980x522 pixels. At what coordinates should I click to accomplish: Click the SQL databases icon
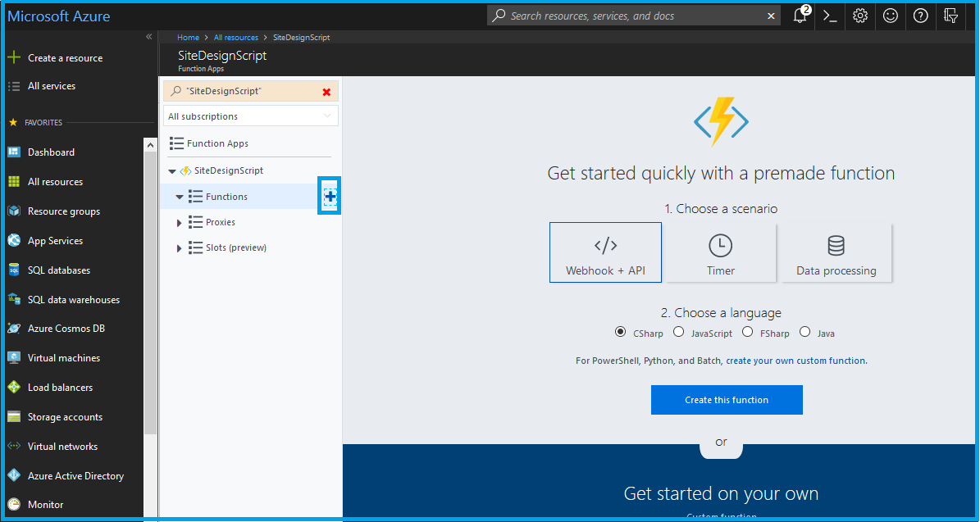(14, 270)
